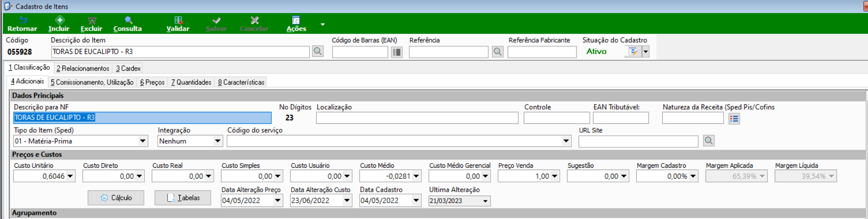Click the Localização input field

coord(417,118)
